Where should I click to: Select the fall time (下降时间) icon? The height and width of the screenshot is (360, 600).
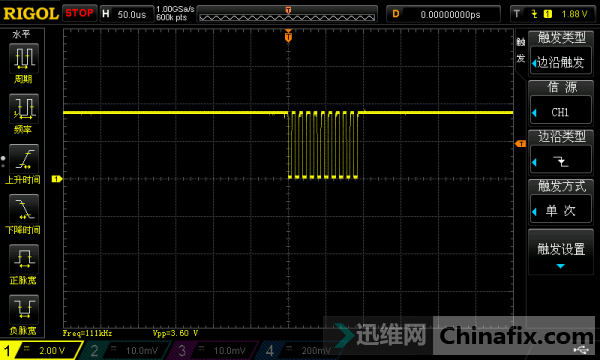click(x=24, y=209)
